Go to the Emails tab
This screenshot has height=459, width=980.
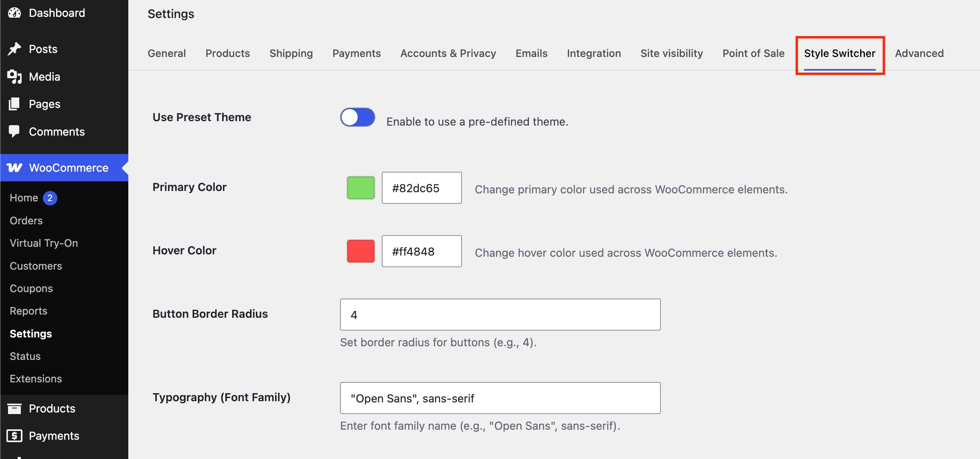point(531,53)
